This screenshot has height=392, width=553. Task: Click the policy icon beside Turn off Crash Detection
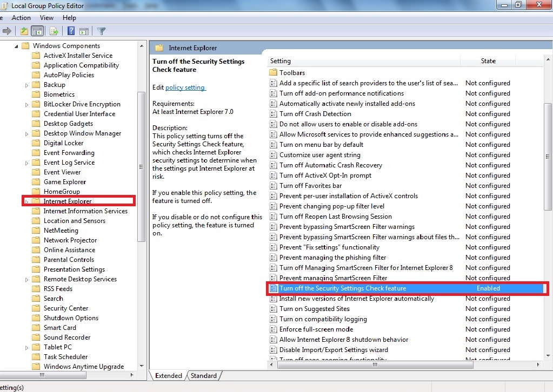pos(273,114)
